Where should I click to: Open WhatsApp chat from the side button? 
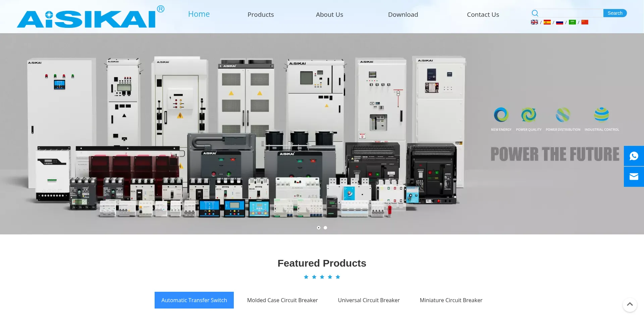point(634,156)
